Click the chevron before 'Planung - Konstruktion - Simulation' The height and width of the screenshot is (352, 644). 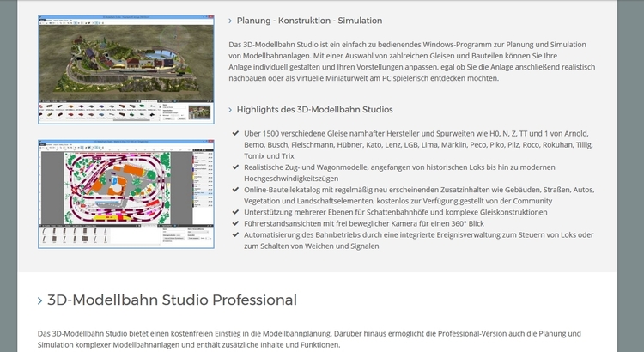(x=230, y=21)
